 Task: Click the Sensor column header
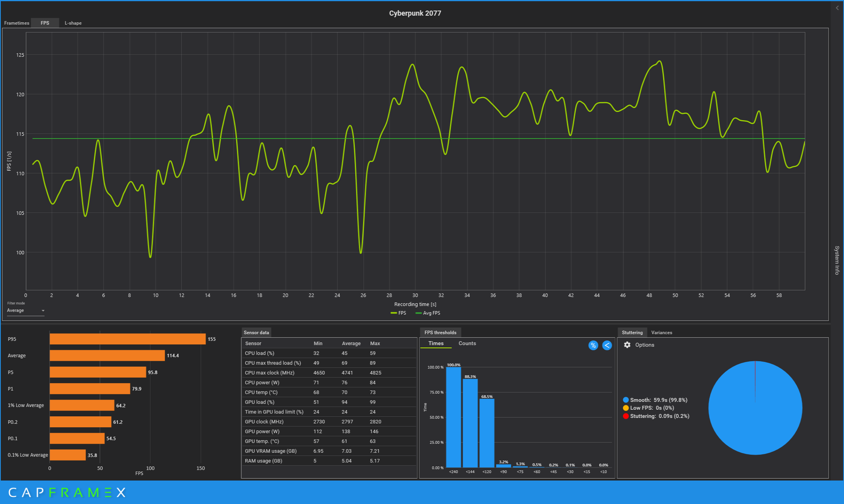click(253, 343)
